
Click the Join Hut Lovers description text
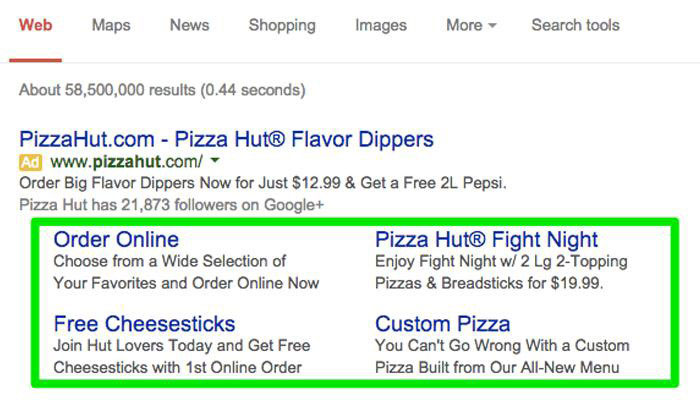click(x=182, y=356)
